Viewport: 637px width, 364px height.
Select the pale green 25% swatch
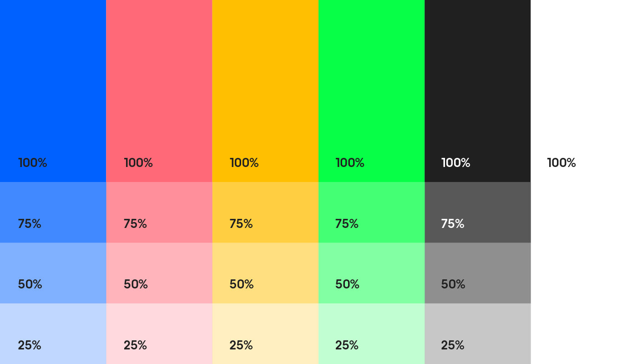(x=371, y=334)
